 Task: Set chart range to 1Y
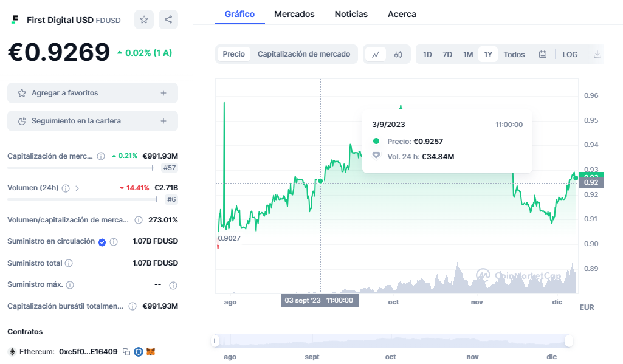(x=488, y=55)
